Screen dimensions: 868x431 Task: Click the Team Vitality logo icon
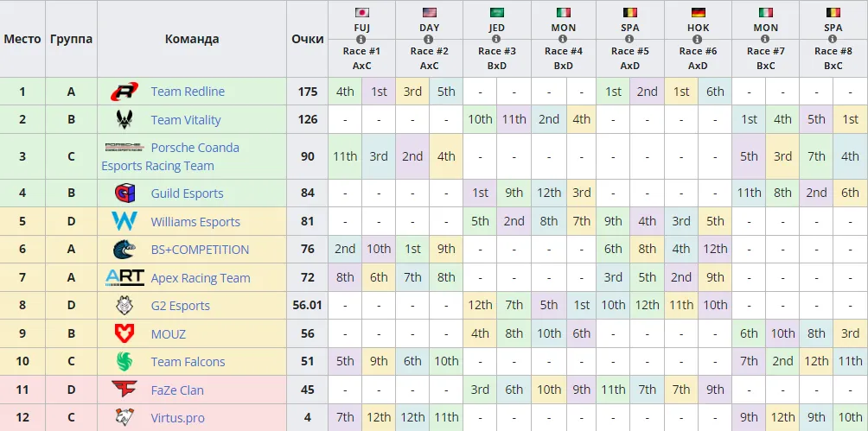123,119
